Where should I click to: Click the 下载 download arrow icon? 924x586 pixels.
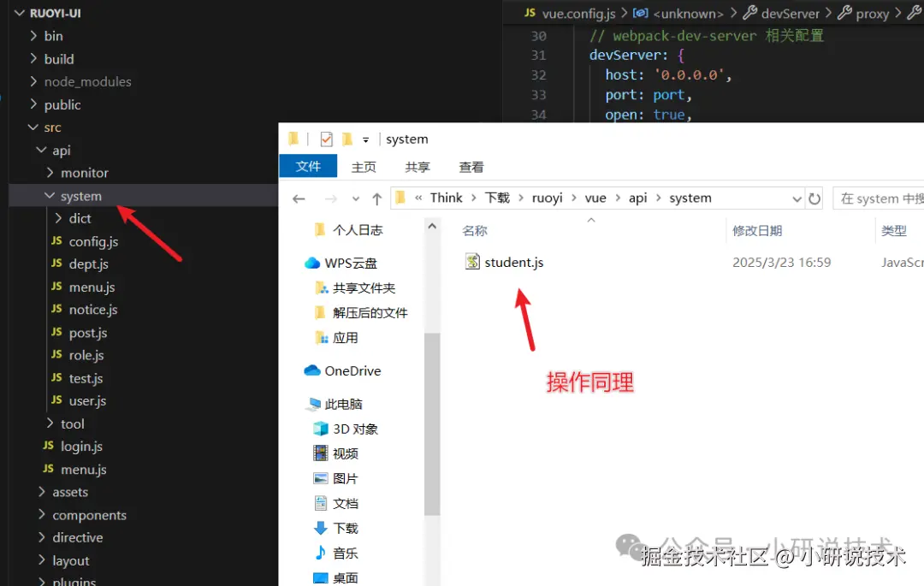[x=320, y=528]
